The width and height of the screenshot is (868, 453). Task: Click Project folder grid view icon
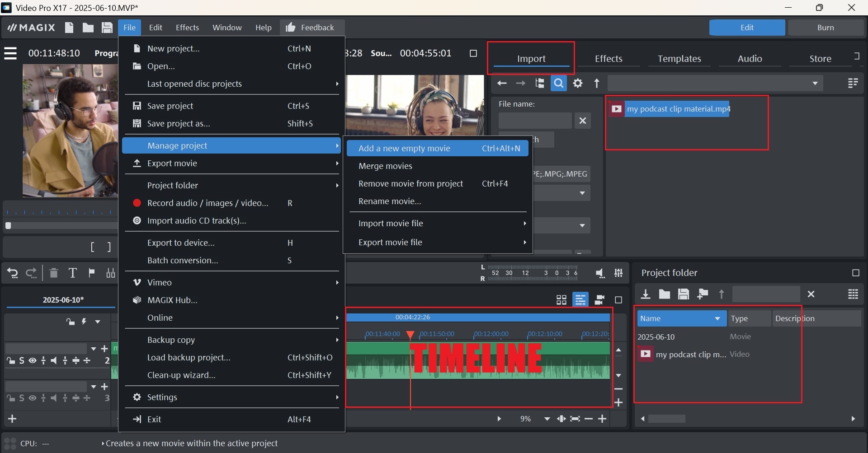click(853, 294)
